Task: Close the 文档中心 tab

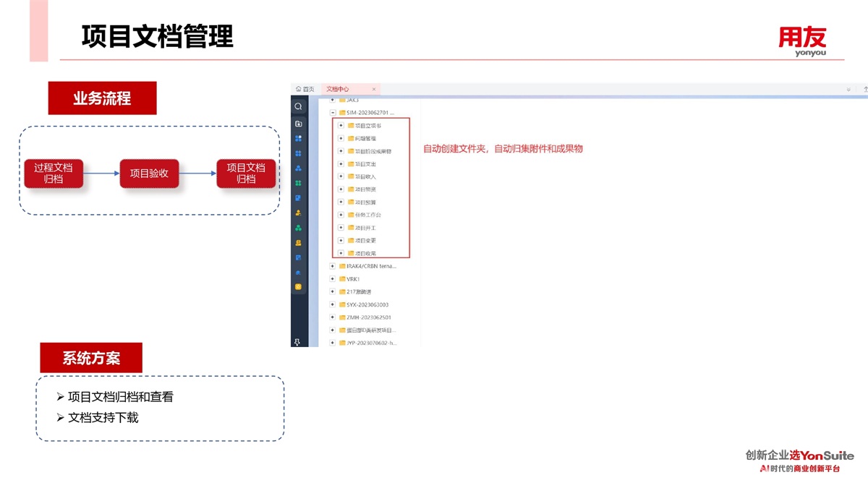Action: (373, 89)
